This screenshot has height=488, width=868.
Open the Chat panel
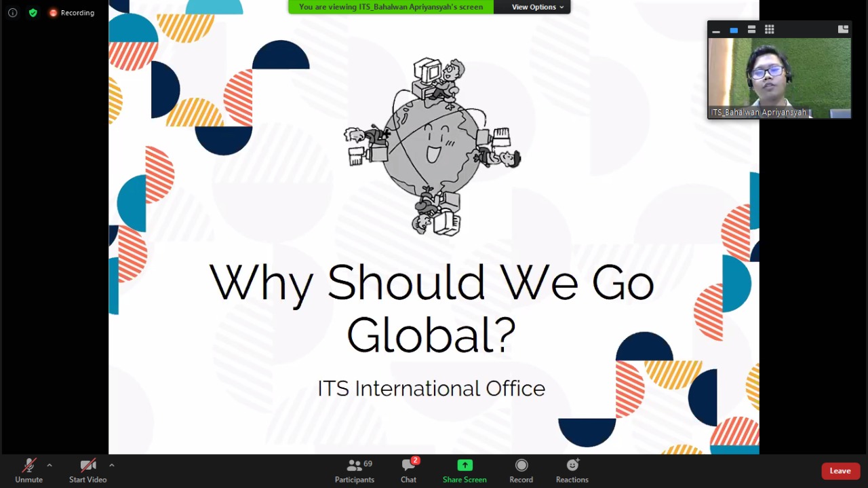click(408, 470)
